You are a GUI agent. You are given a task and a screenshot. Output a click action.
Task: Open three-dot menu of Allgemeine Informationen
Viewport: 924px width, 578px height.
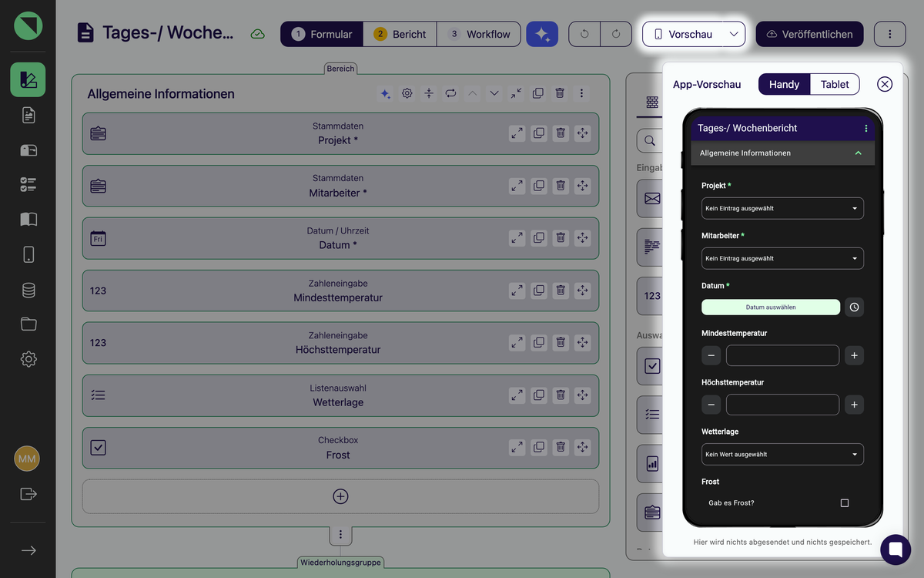tap(581, 93)
